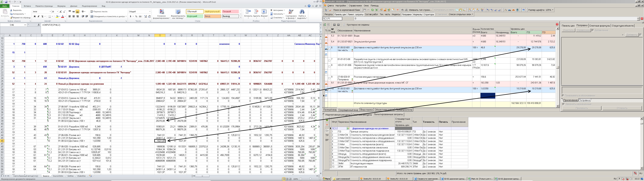Open the Excel font size dropdown
This screenshot has width=644, height=181.
pyautogui.click(x=58, y=12)
